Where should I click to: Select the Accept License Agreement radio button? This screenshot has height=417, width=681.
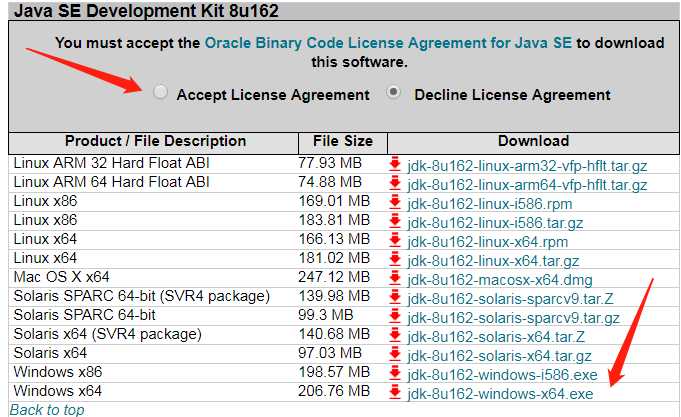tap(160, 92)
